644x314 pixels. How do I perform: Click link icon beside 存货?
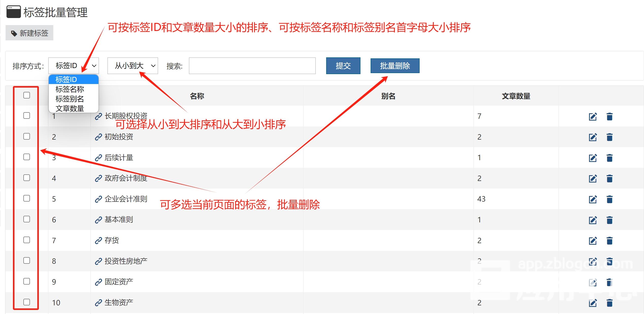click(98, 240)
